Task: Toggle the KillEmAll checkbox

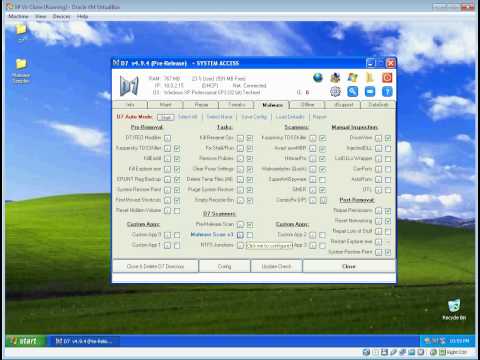Action: click(x=177, y=159)
